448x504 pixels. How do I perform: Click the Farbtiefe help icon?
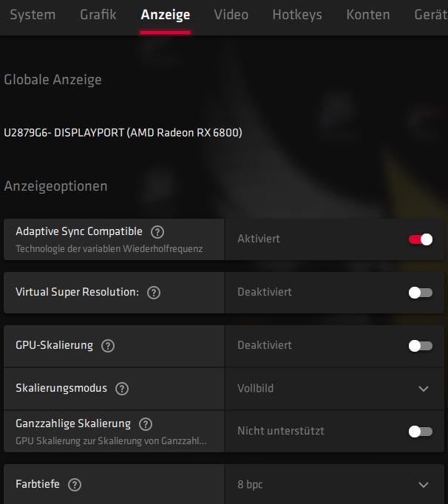[75, 484]
